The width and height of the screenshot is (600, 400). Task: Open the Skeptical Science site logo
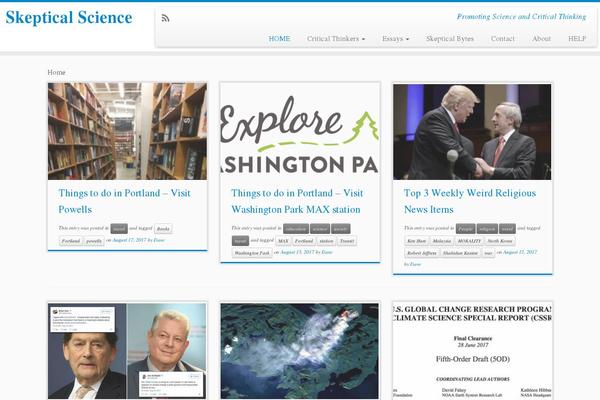(x=69, y=18)
